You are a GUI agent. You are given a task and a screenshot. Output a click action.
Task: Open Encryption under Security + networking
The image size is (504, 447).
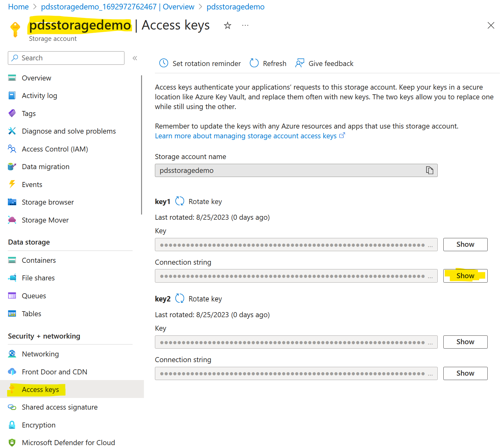pos(38,425)
